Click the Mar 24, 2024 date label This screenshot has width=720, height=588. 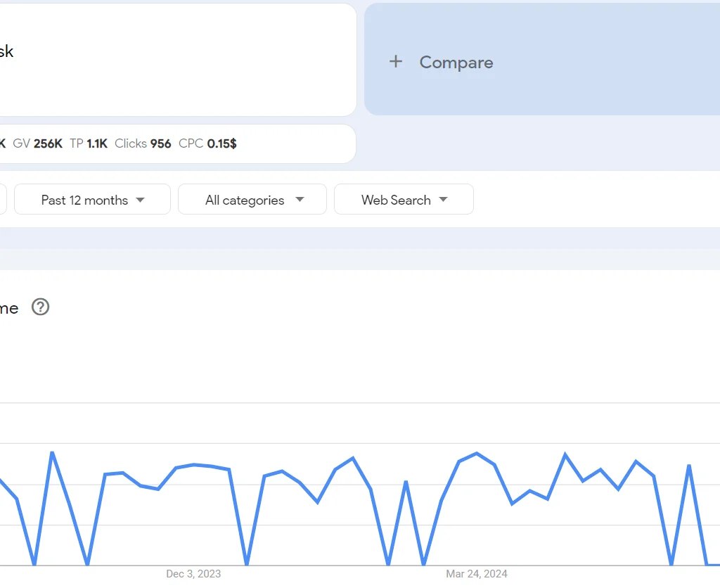(x=475, y=574)
